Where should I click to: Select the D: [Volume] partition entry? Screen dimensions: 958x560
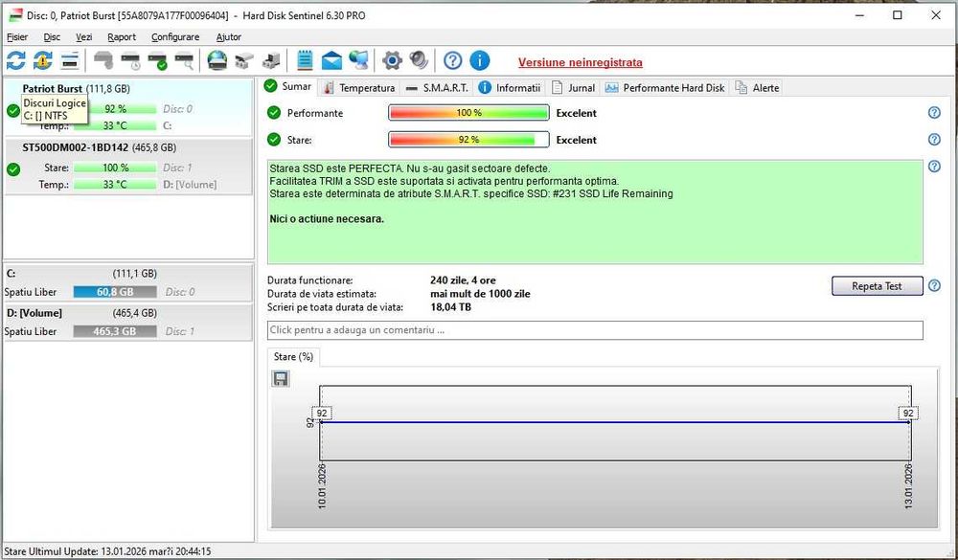coord(128,322)
